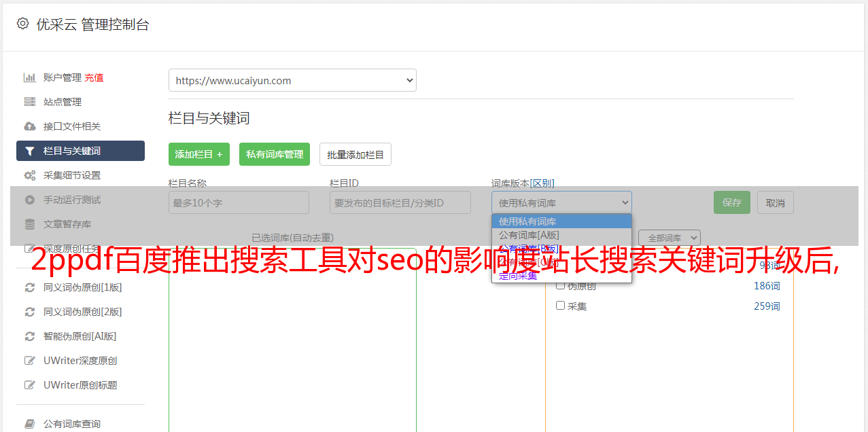This screenshot has height=432, width=868.
Task: Tick the 伪原创 checkbox
Action: coord(561,286)
